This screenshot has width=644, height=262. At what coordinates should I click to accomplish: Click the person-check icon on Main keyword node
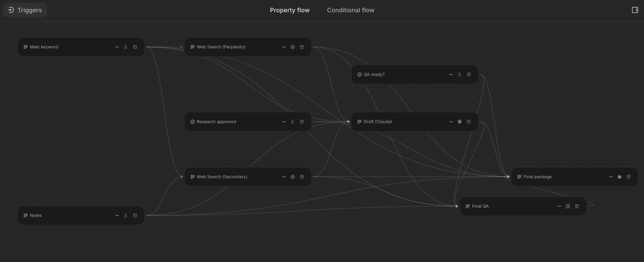pyautogui.click(x=126, y=47)
